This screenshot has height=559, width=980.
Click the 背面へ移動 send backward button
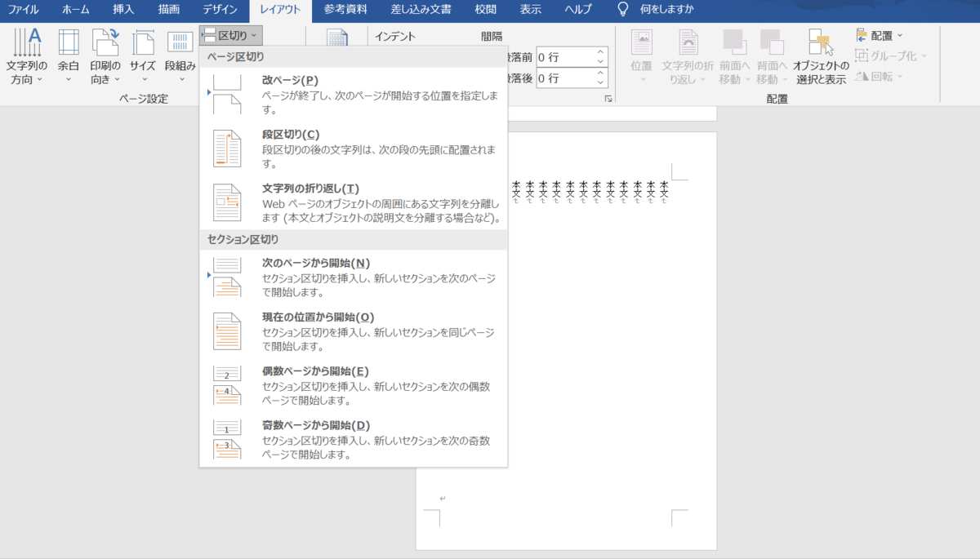(x=772, y=55)
